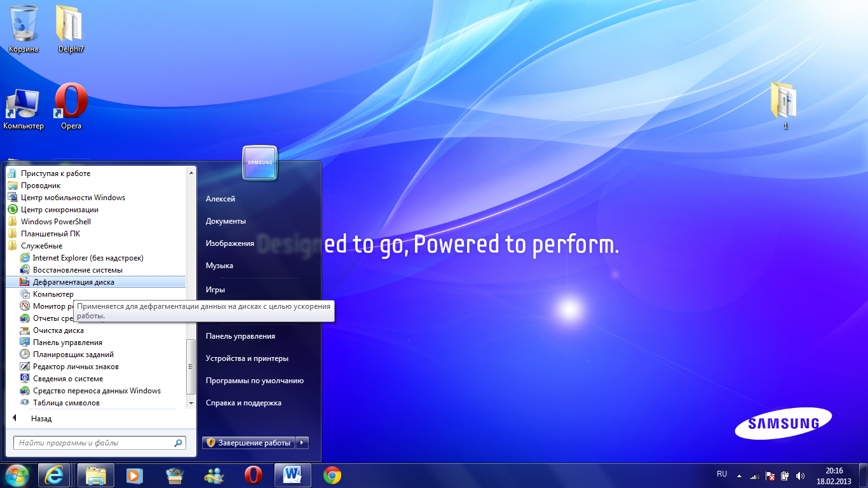This screenshot has width=868, height=488.
Task: Open Центр синхронизации
Action: pos(95,210)
